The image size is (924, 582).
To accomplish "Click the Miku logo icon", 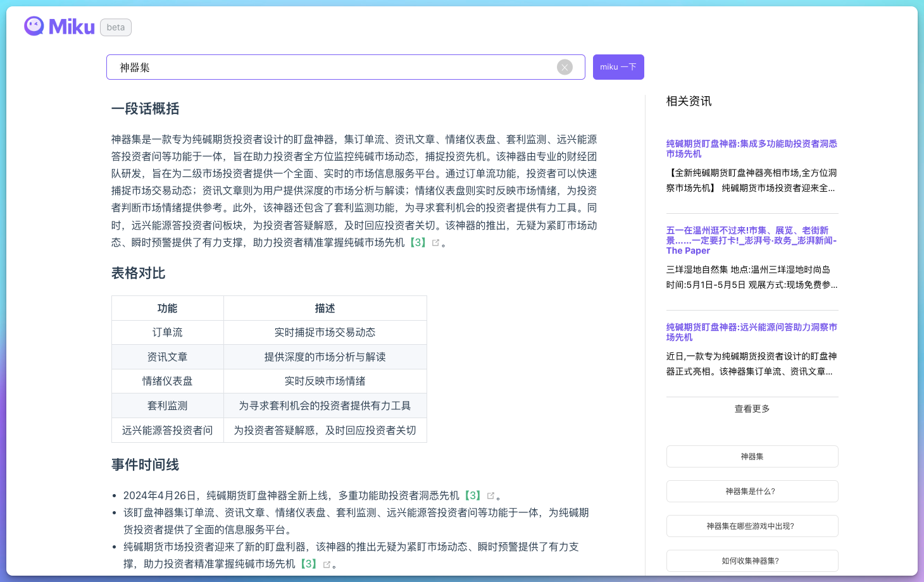I will 34,26.
